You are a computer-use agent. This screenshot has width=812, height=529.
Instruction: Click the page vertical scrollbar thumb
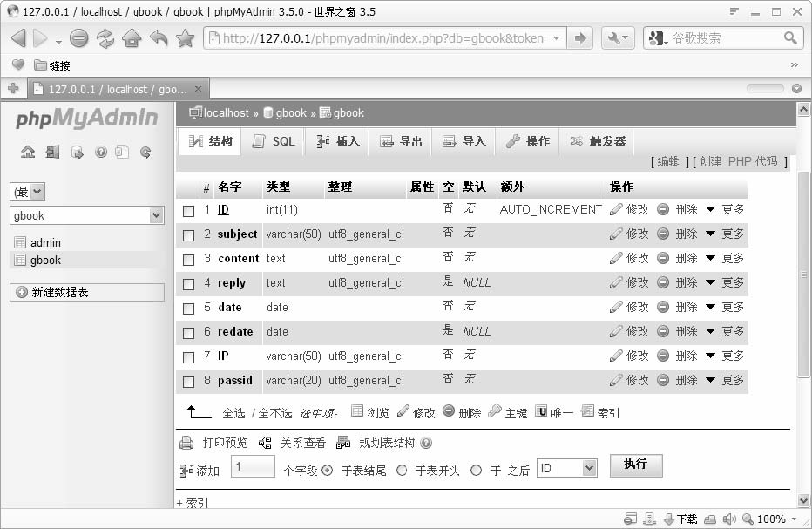[803, 275]
